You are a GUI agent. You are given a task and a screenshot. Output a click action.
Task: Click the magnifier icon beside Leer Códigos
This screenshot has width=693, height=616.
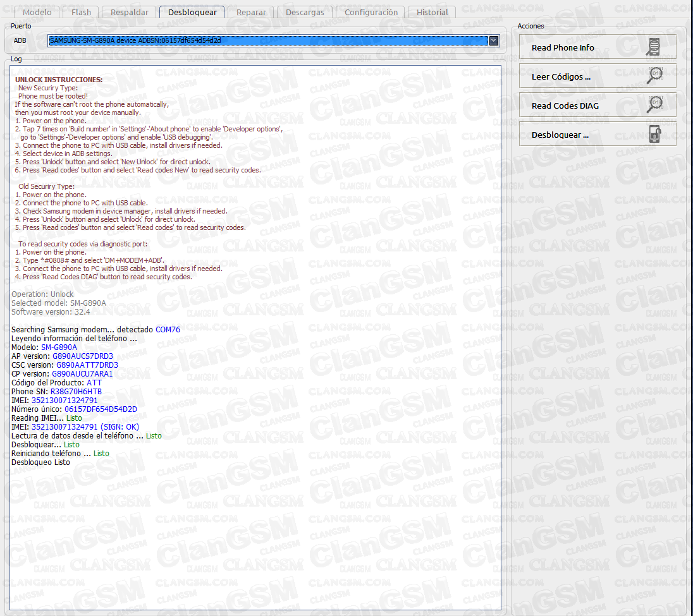654,76
